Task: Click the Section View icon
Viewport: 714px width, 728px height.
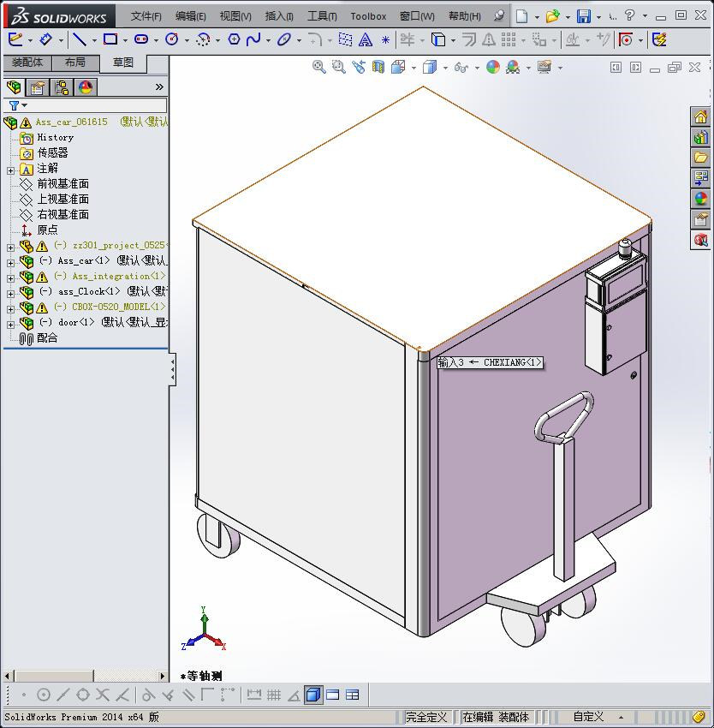Action: tap(378, 68)
